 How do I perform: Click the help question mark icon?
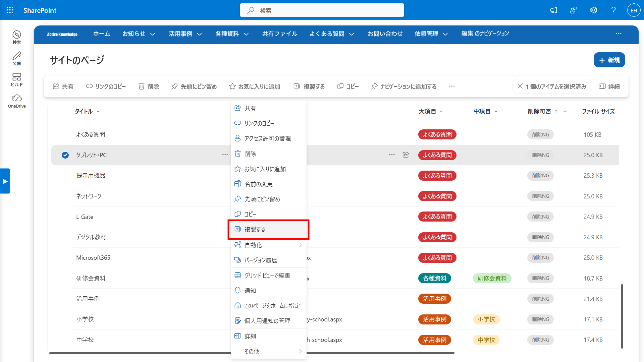[613, 10]
